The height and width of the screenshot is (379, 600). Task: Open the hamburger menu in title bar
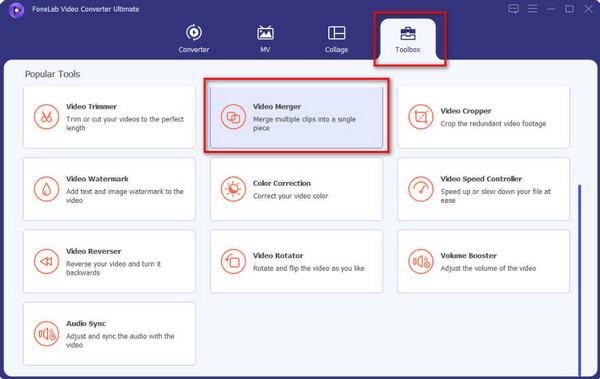tap(532, 8)
